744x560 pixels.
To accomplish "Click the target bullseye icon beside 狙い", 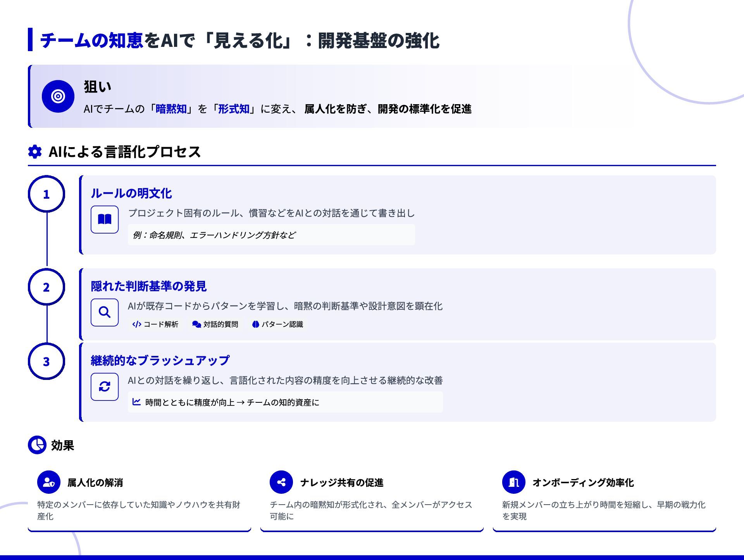I will click(x=58, y=96).
